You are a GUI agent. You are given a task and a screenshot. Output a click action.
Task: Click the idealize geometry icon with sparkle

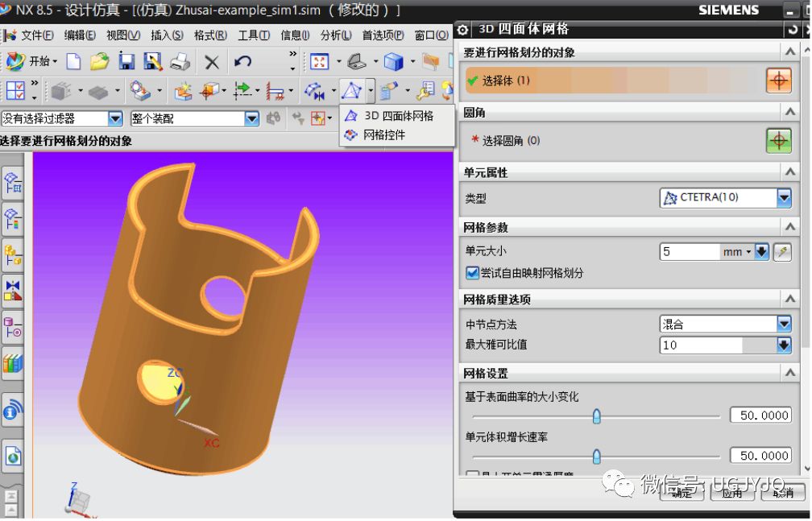(x=183, y=91)
